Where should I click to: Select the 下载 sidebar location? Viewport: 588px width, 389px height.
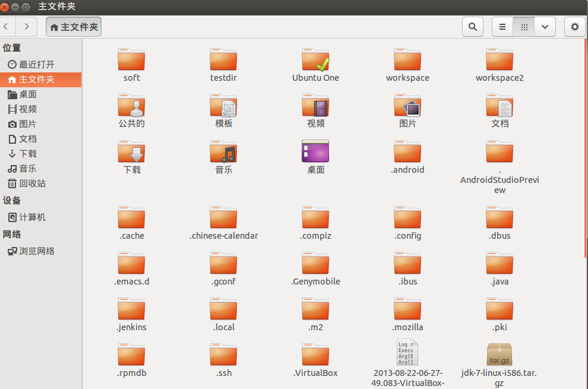(x=26, y=153)
